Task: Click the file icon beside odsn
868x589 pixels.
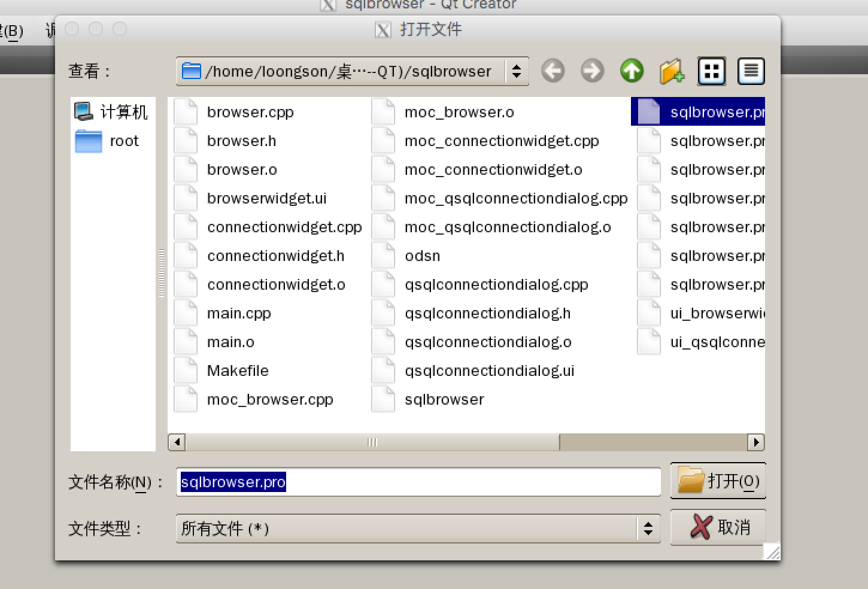Action: pos(383,256)
